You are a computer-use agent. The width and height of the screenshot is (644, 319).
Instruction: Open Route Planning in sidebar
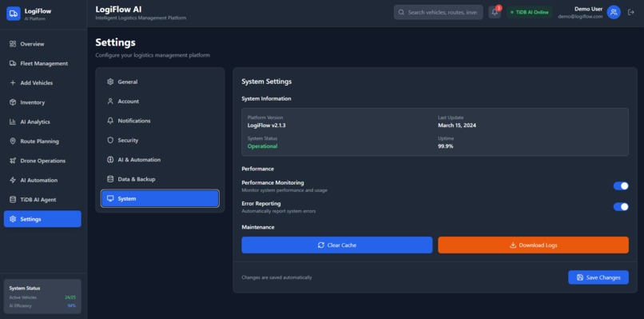click(42, 141)
